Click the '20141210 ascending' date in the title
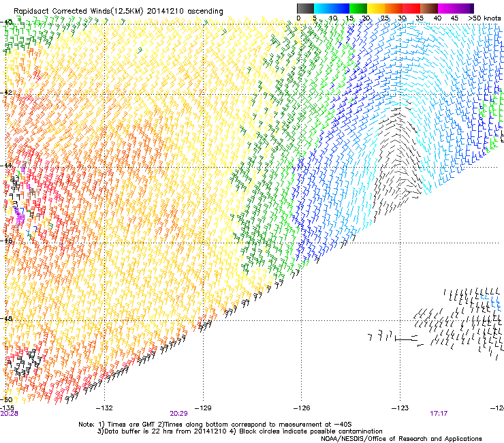 [x=185, y=12]
